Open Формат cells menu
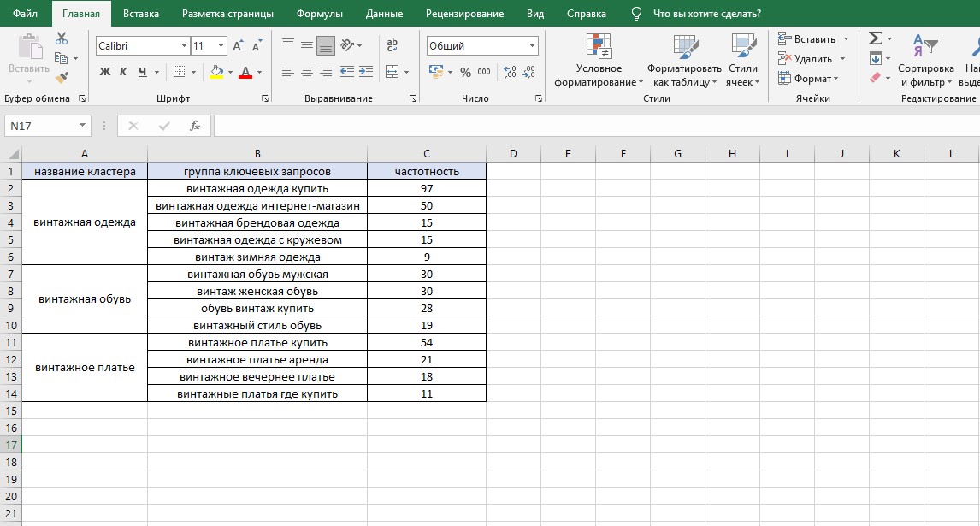 pos(808,79)
